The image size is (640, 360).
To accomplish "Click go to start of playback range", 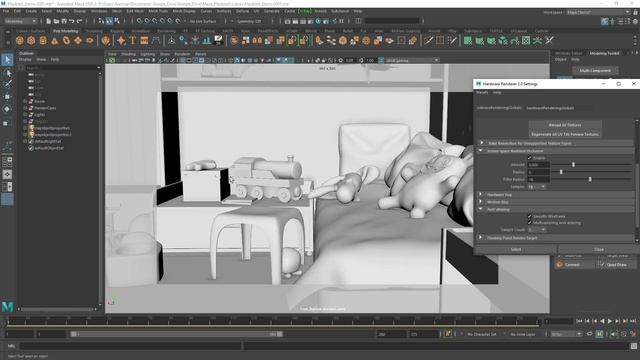I will click(579, 321).
